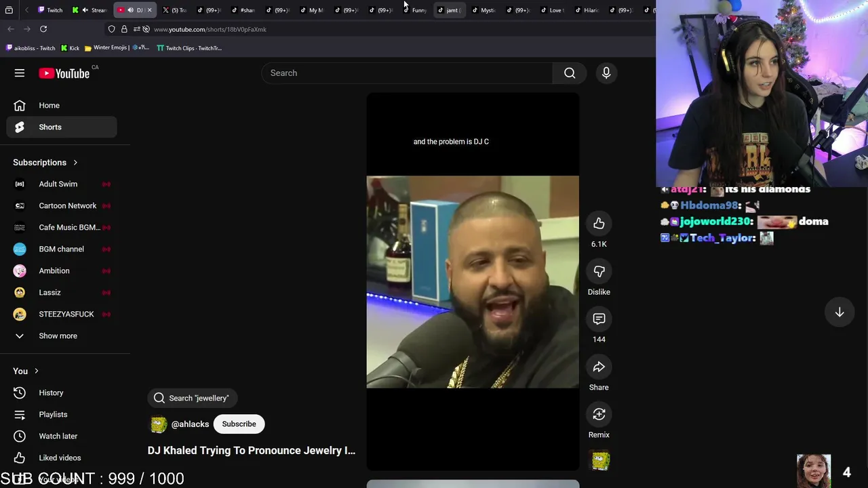
Task: Click the Adult Swim live indicator
Action: [x=106, y=184]
